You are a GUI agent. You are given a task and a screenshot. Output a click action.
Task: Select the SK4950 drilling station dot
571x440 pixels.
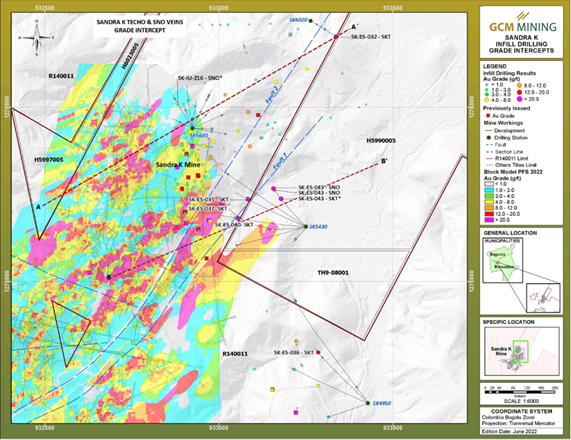click(x=368, y=403)
